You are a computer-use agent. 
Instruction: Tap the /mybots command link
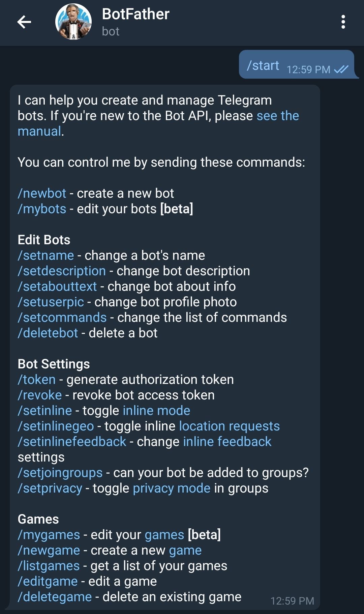[x=42, y=209]
